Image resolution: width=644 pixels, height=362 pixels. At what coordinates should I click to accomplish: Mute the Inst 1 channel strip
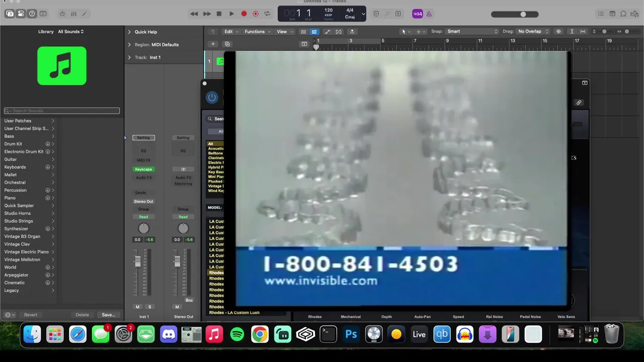137,307
